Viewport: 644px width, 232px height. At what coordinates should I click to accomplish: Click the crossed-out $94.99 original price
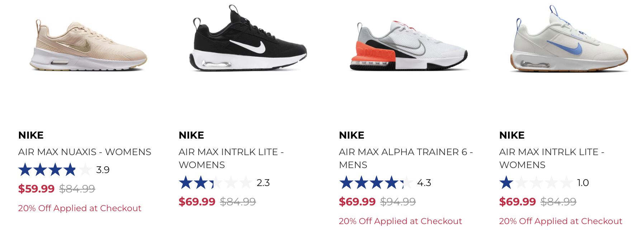click(398, 201)
